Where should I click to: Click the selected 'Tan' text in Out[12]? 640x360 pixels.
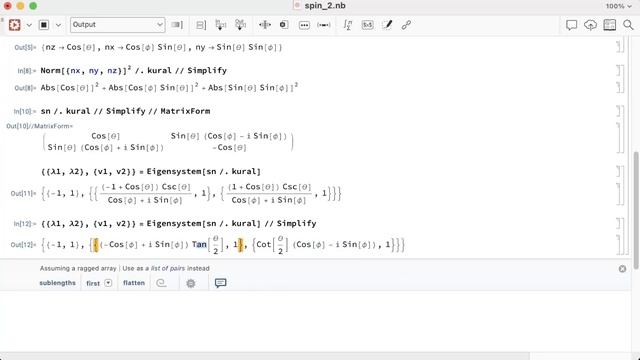[x=199, y=244]
